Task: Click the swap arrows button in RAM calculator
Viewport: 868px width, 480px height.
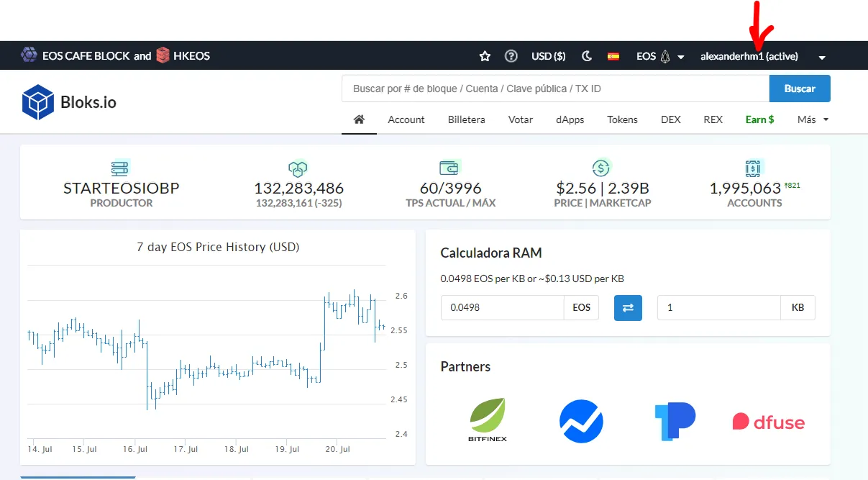Action: coord(628,307)
